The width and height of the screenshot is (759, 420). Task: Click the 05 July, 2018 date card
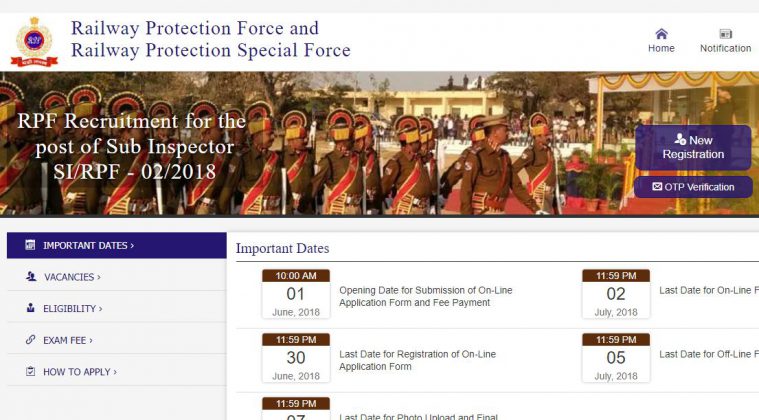616,358
